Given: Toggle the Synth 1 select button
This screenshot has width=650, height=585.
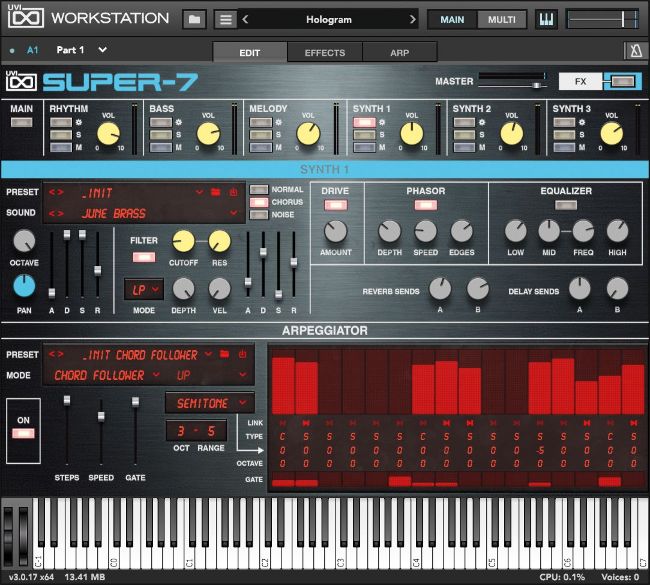Looking at the screenshot, I should 364,122.
